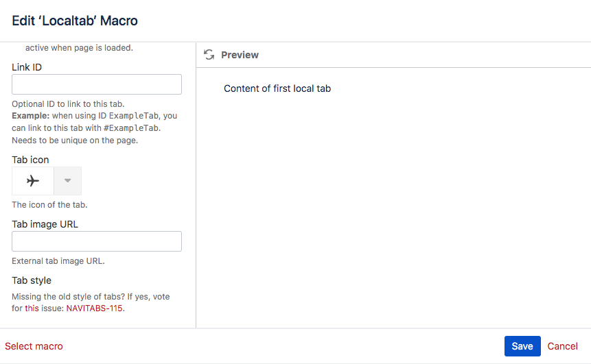
Task: Click the "Link ID" field label
Action: coord(27,67)
